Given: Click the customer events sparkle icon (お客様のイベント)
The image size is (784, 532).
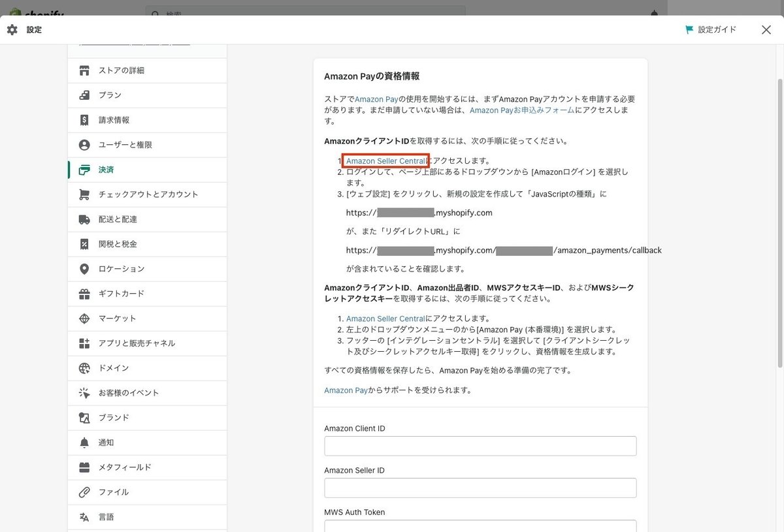Looking at the screenshot, I should [84, 393].
